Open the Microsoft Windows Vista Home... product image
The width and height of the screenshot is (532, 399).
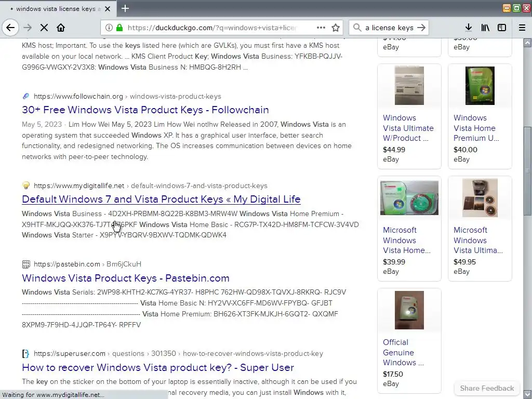(x=409, y=198)
